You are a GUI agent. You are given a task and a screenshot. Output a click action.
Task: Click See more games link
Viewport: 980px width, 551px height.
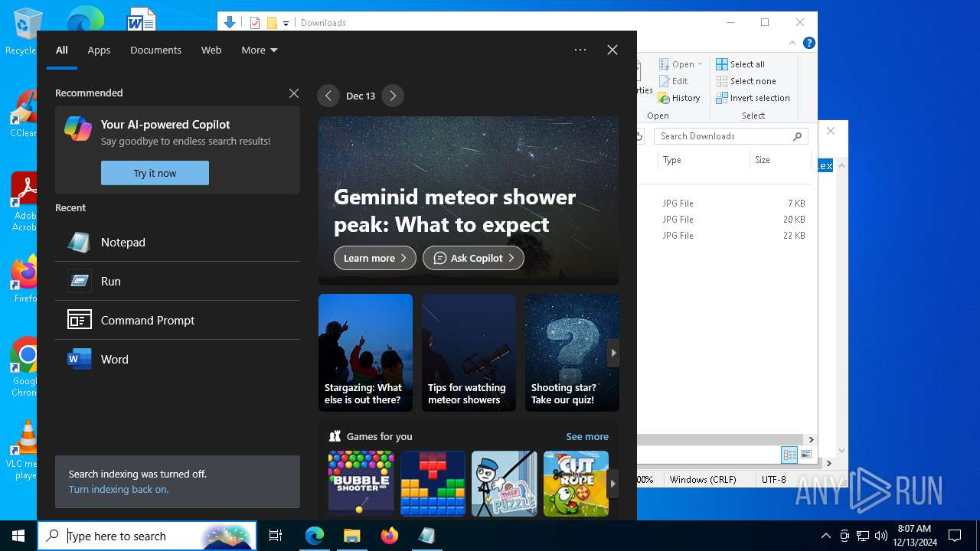pos(587,436)
